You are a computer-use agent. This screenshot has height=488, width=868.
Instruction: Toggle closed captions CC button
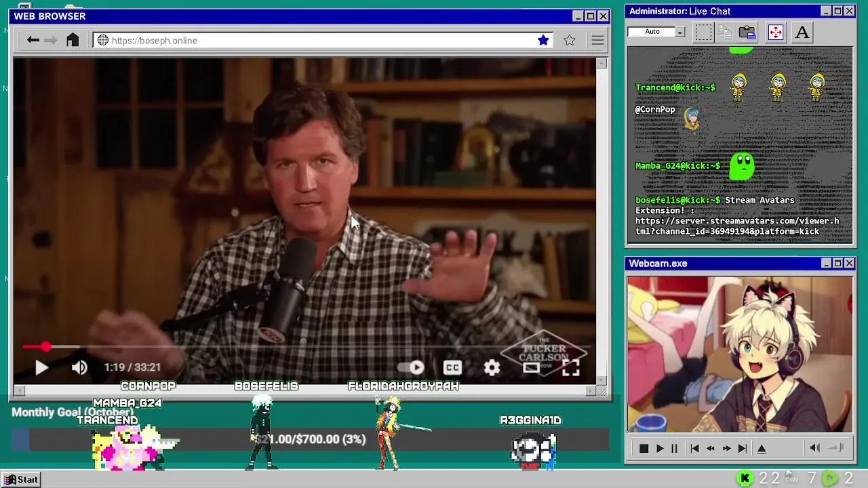tap(452, 367)
